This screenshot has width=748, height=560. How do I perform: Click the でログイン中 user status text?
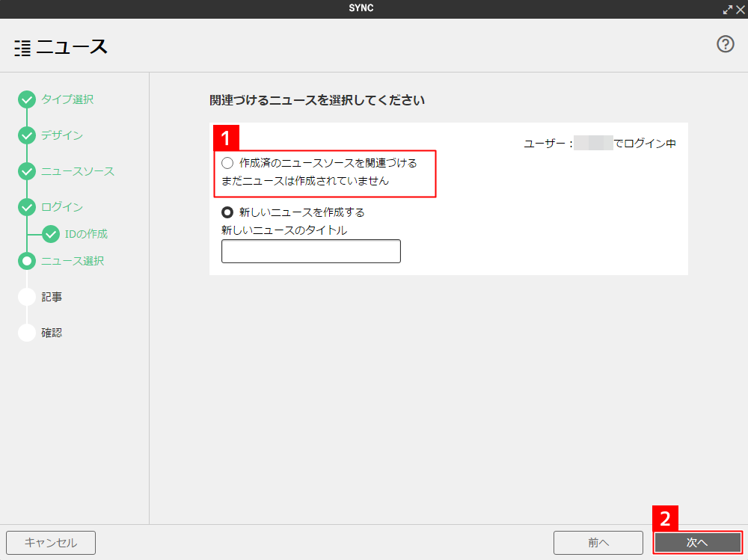(x=645, y=144)
